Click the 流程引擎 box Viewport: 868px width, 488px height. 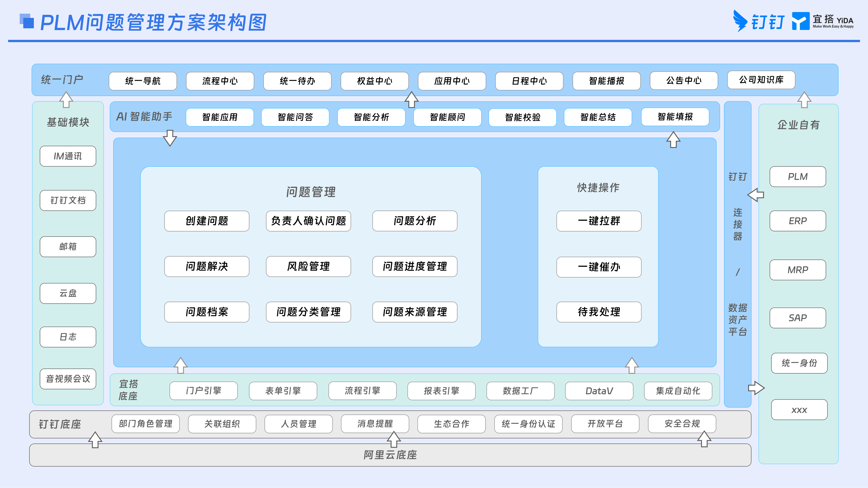tap(363, 391)
